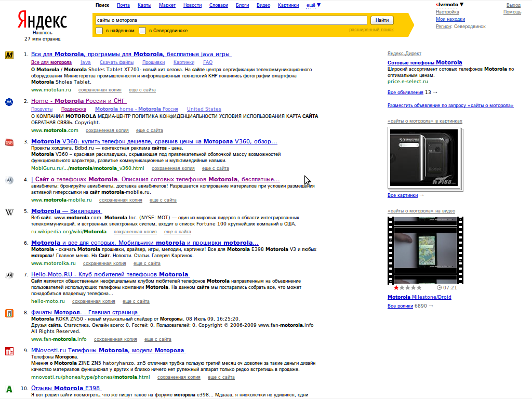
Task: Open the Motorola V360 MobiGuru result title
Action: coord(154,141)
